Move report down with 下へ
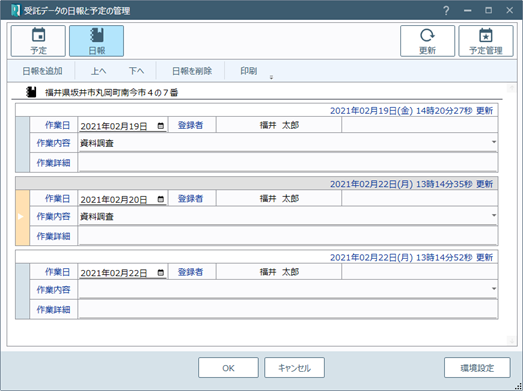 136,71
